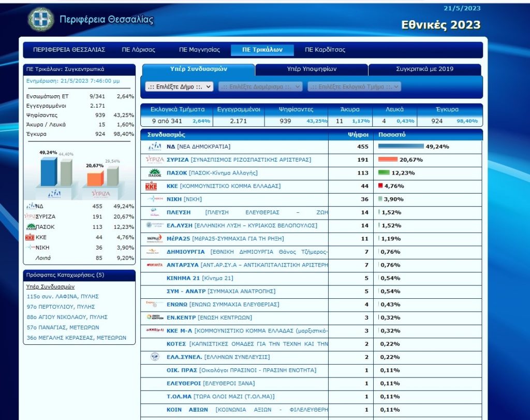Select the ΠΕ Τρικάλων menu item
Viewport: 530px width, 420px height.
point(262,50)
